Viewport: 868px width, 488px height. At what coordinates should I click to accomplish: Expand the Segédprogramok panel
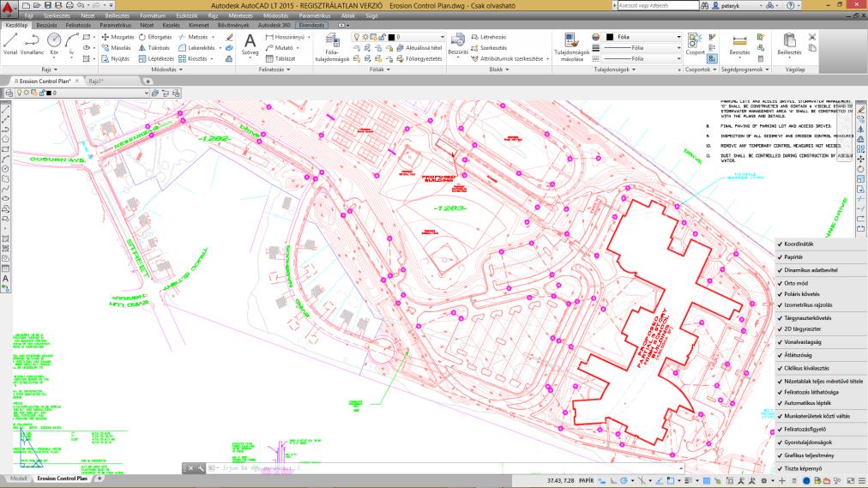(x=744, y=69)
